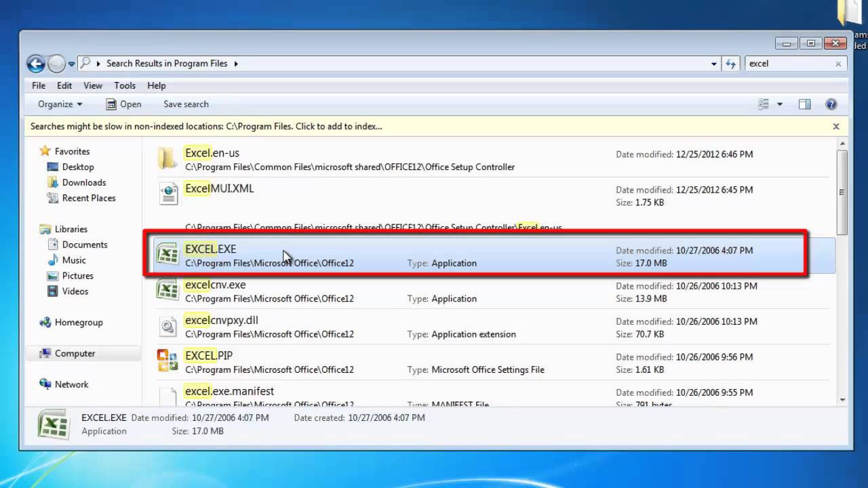Viewport: 868px width, 488px height.
Task: Select the excelcnv.exe file icon
Action: [167, 290]
